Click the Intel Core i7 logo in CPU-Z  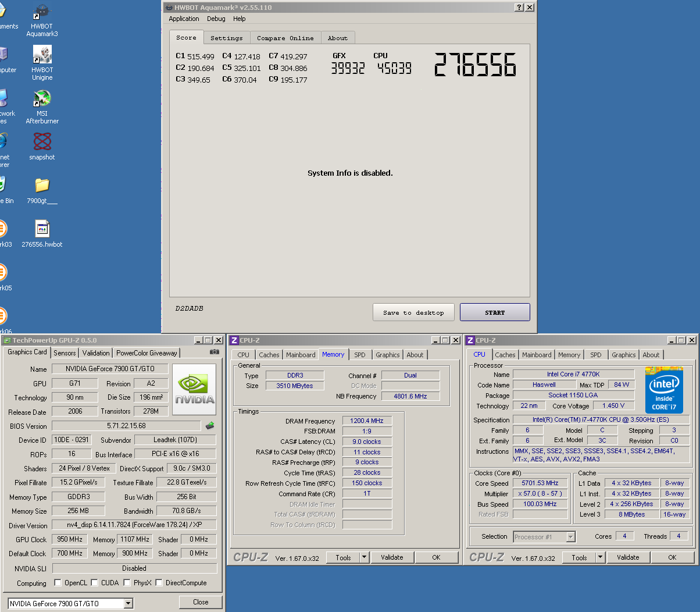[x=664, y=390]
